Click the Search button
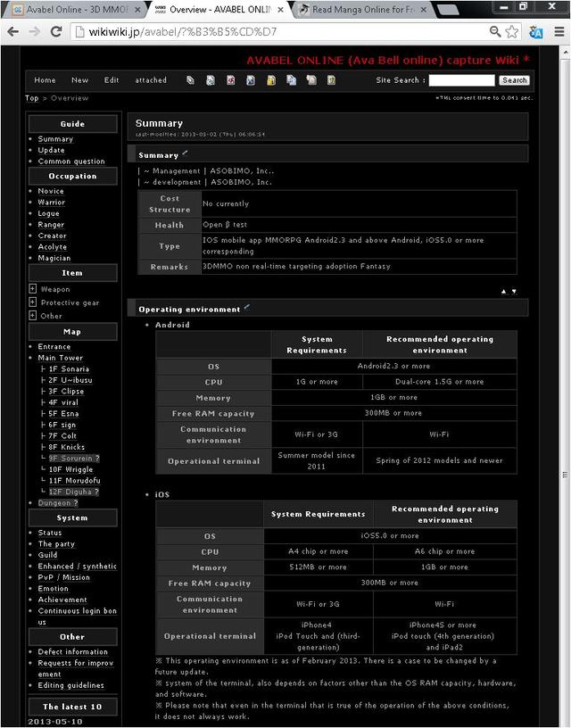571x728 pixels. click(x=515, y=80)
